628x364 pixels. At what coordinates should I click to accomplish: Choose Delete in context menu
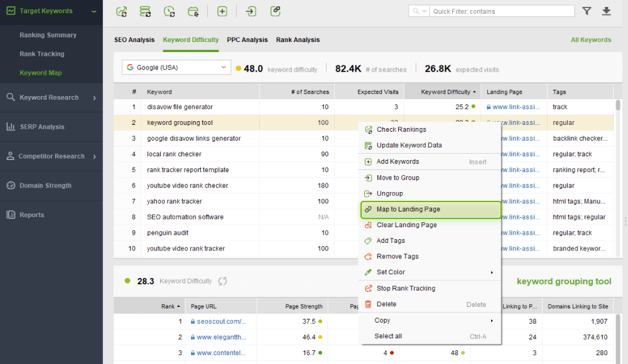pos(431,304)
